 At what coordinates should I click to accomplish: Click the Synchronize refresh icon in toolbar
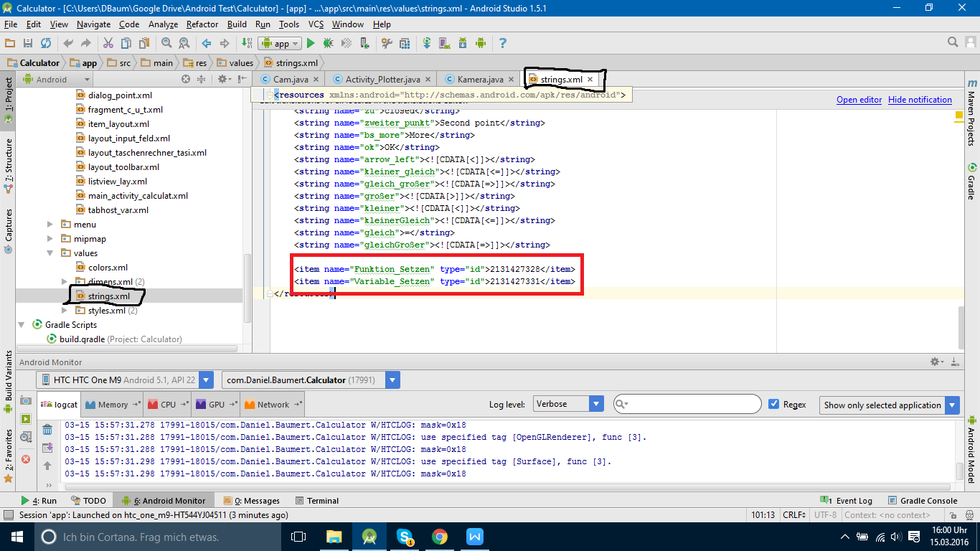point(46,43)
